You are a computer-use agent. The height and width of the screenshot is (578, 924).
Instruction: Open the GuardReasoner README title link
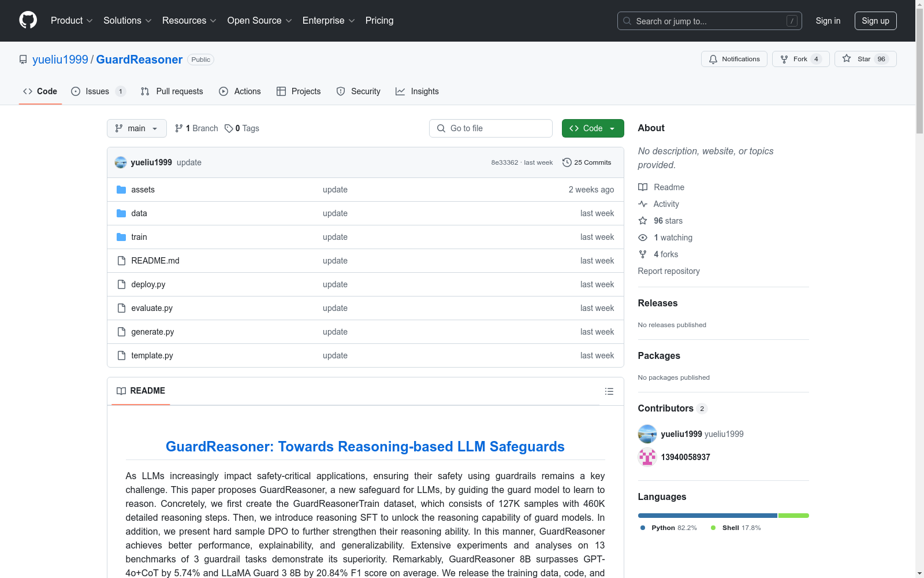tap(365, 447)
